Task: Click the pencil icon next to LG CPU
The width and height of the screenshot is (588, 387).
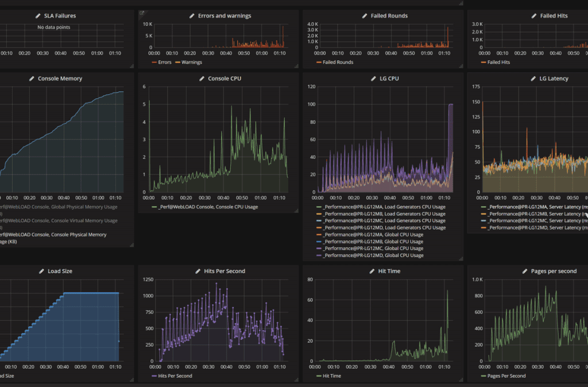Action: [373, 79]
